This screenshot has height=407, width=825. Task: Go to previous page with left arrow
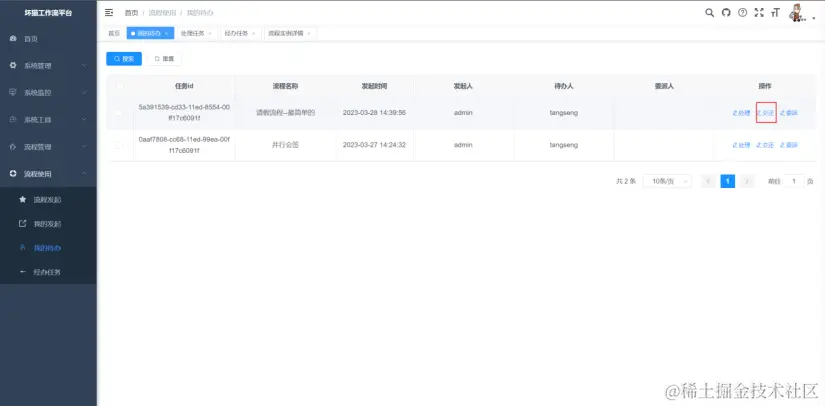point(708,181)
